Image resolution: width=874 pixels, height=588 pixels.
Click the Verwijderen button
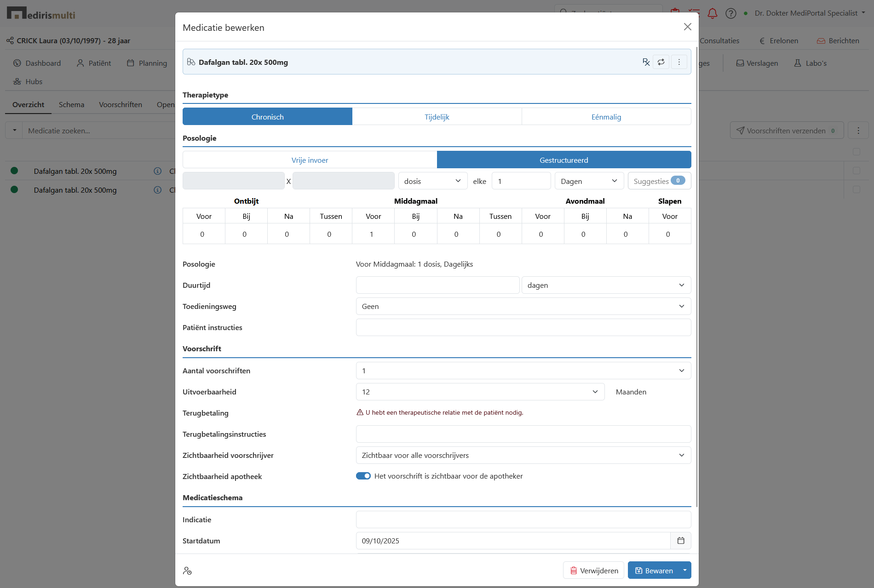(593, 570)
